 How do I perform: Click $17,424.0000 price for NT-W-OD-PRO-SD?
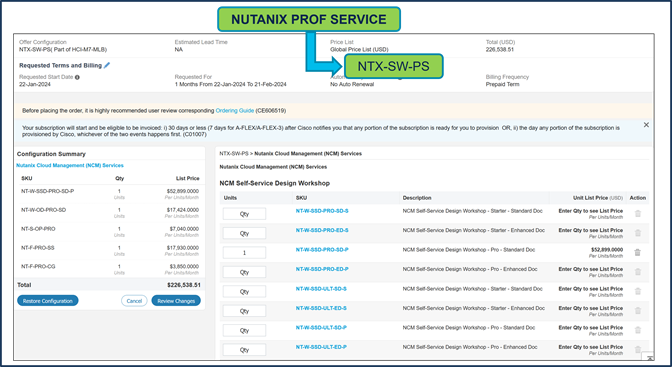(x=183, y=210)
